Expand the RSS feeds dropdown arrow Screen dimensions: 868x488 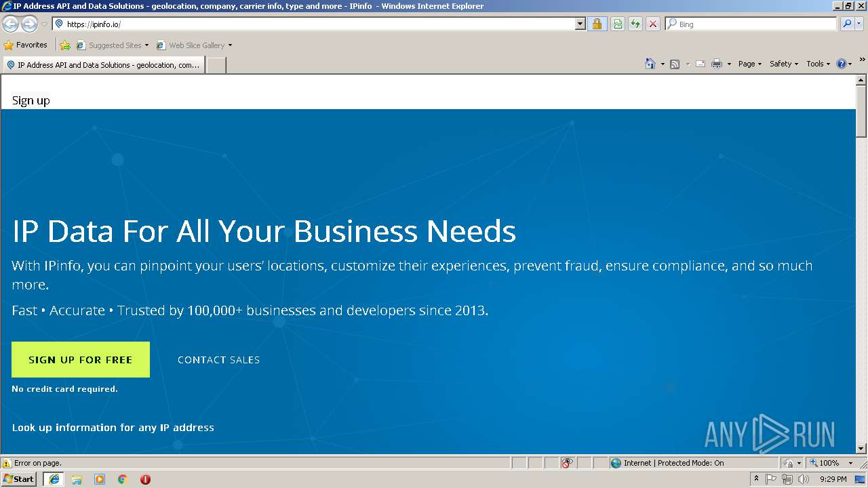click(x=688, y=64)
